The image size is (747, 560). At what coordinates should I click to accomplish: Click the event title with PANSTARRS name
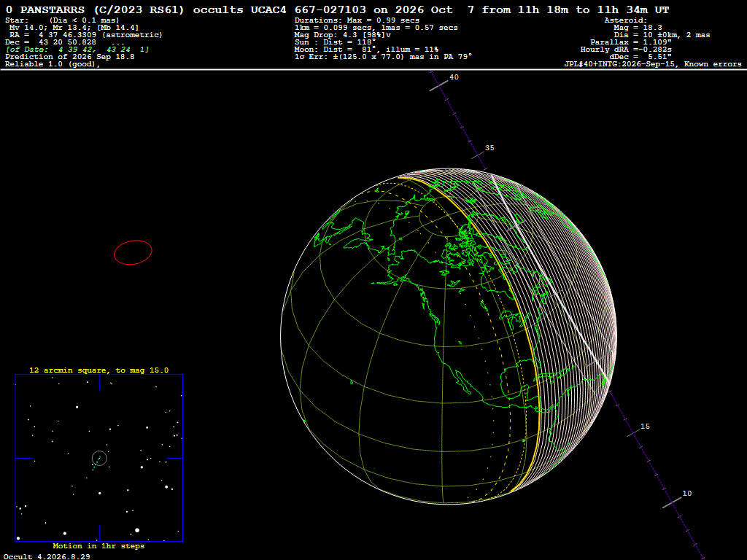(337, 9)
